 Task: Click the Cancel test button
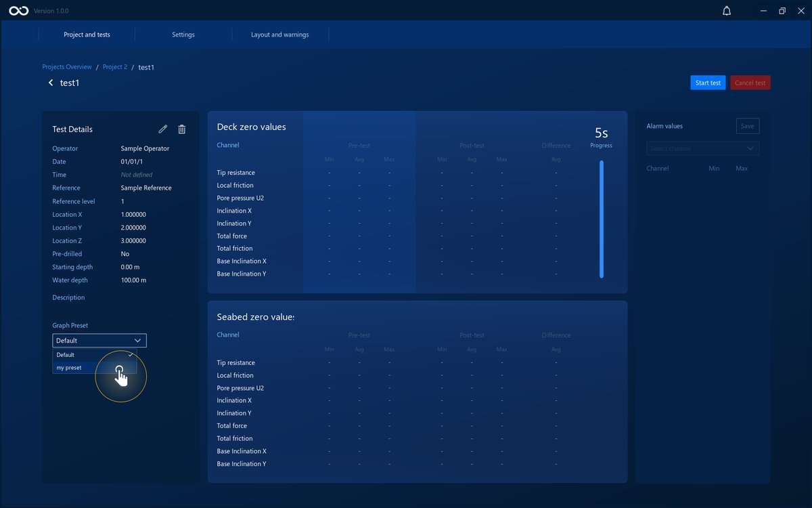pos(750,83)
